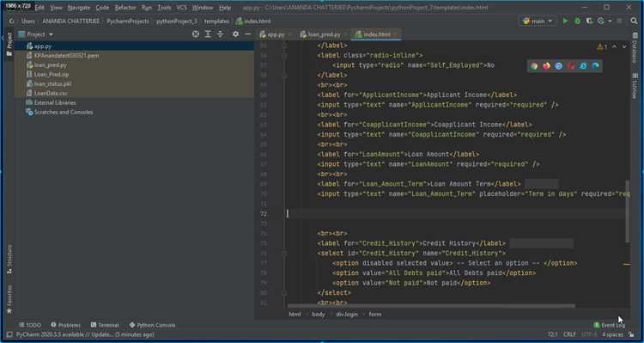Open the Favorites side tab
644x343 pixels.
(x=9, y=299)
